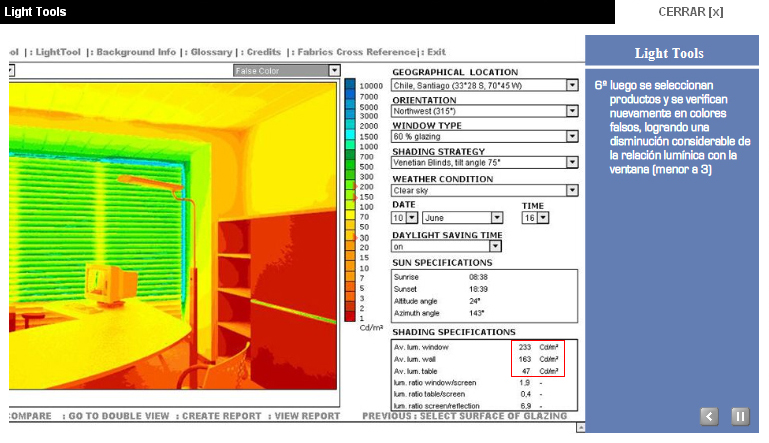Click the yellow legend swatch at 70
The height and width of the screenshot is (443, 769).
(x=350, y=215)
